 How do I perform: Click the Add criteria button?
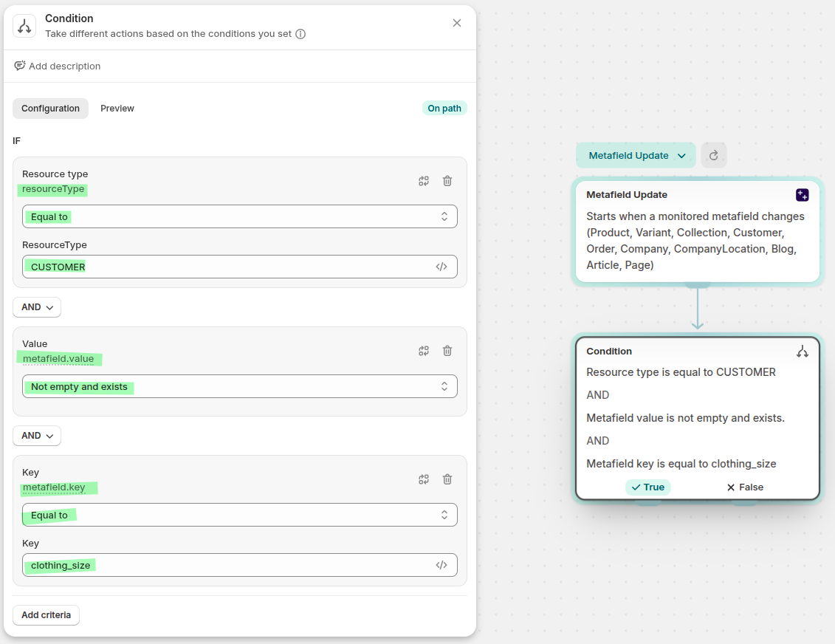[46, 615]
